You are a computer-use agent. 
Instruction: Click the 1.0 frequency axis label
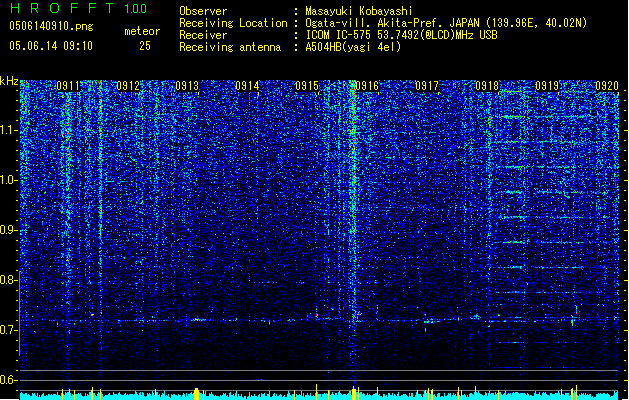(8, 180)
